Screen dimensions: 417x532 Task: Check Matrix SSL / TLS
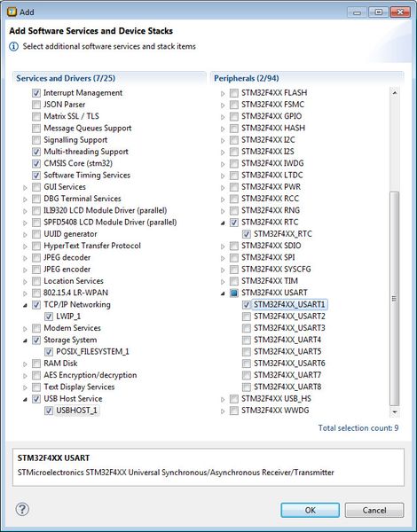coord(36,116)
